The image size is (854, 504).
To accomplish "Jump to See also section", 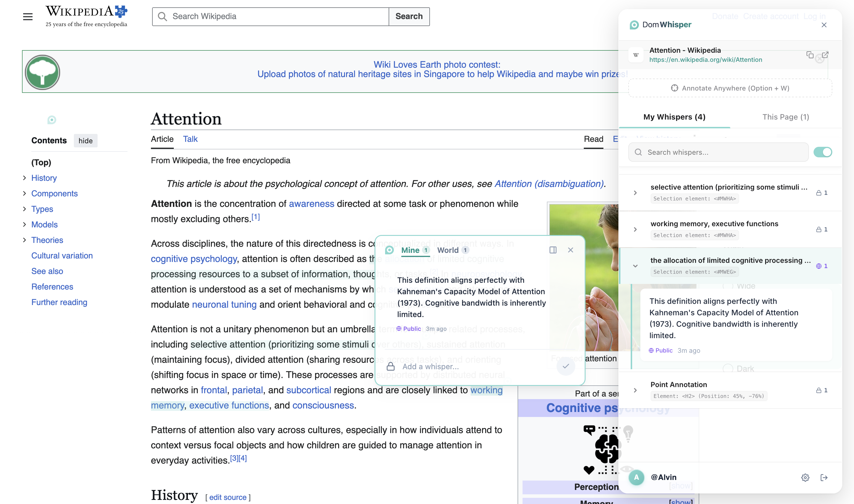I will [47, 271].
